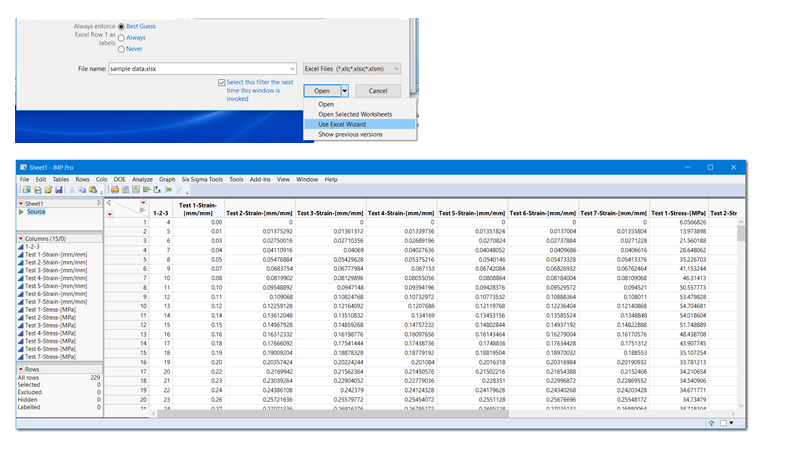800x450 pixels.
Task: Toggle 'Select this filter the next time' checkbox
Action: 221,82
